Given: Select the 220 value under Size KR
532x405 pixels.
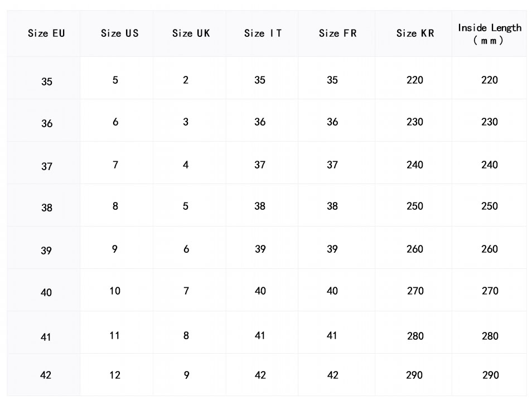Looking at the screenshot, I should point(415,80).
